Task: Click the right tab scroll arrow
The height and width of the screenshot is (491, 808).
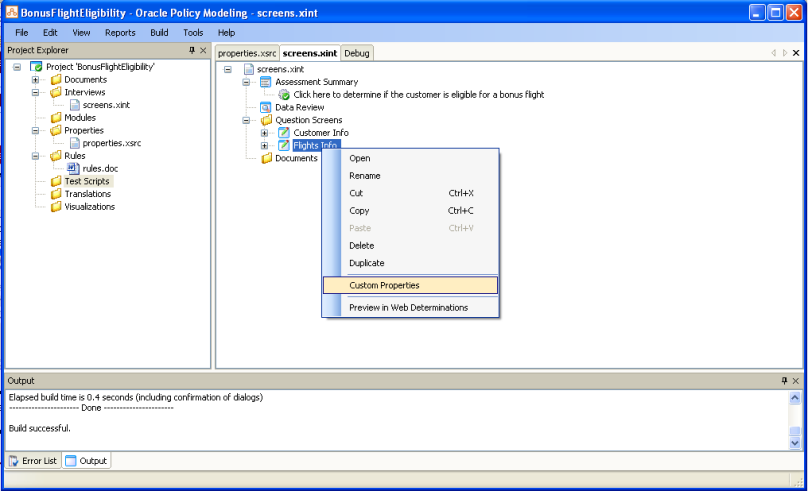Action: [785, 53]
